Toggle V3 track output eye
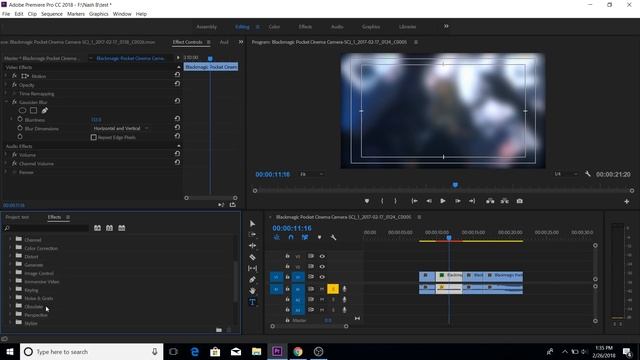 [x=322, y=256]
